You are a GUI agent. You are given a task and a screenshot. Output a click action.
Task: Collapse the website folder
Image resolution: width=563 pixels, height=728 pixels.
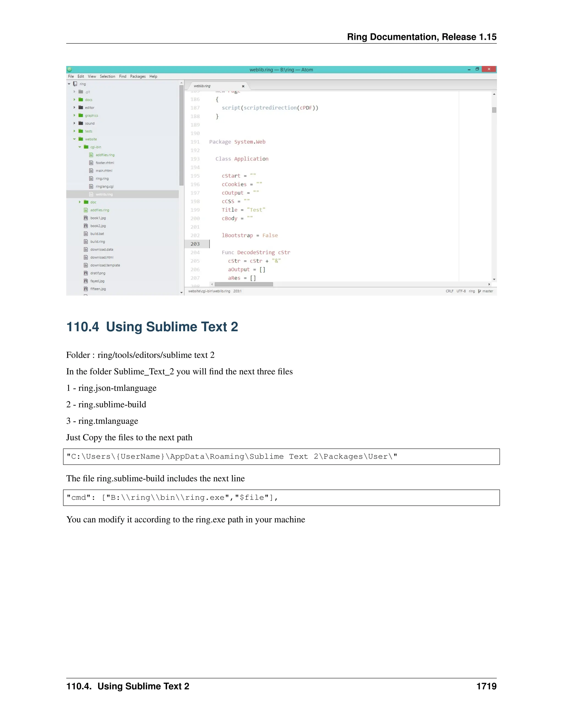74,139
